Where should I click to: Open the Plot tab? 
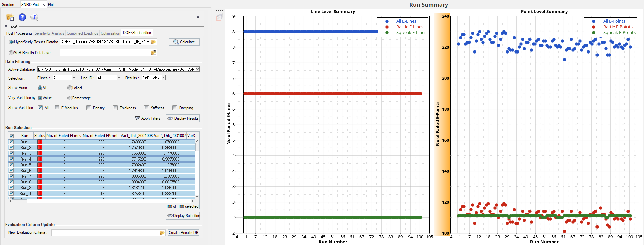51,5
